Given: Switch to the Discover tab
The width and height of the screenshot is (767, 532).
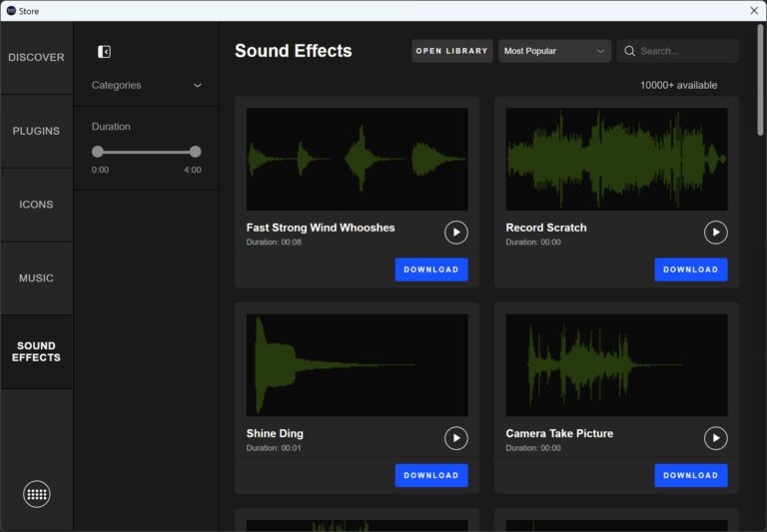Looking at the screenshot, I should point(36,58).
